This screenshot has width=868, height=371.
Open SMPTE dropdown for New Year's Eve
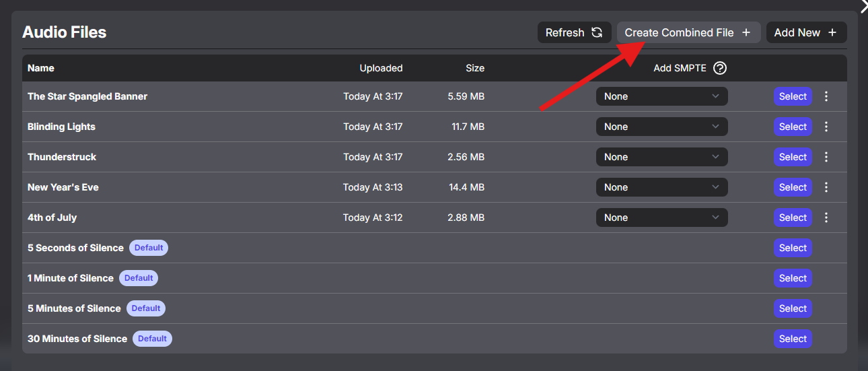tap(661, 187)
